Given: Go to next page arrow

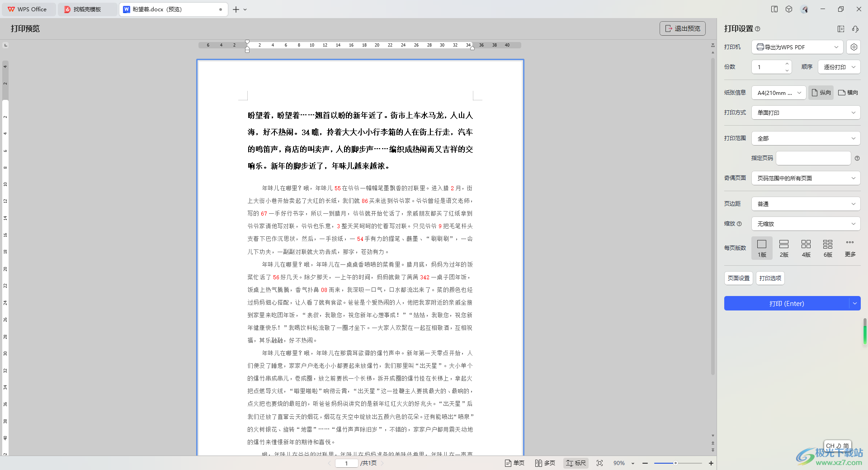Looking at the screenshot, I should click(x=382, y=463).
